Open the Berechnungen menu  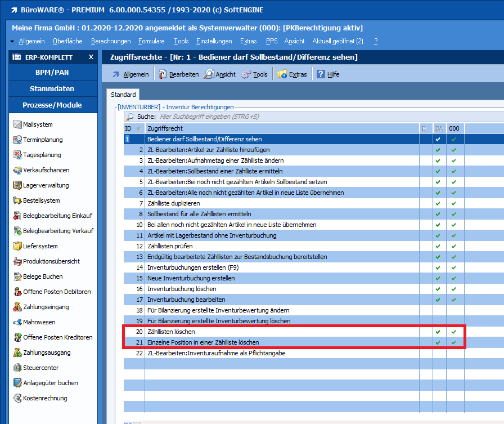pos(111,41)
